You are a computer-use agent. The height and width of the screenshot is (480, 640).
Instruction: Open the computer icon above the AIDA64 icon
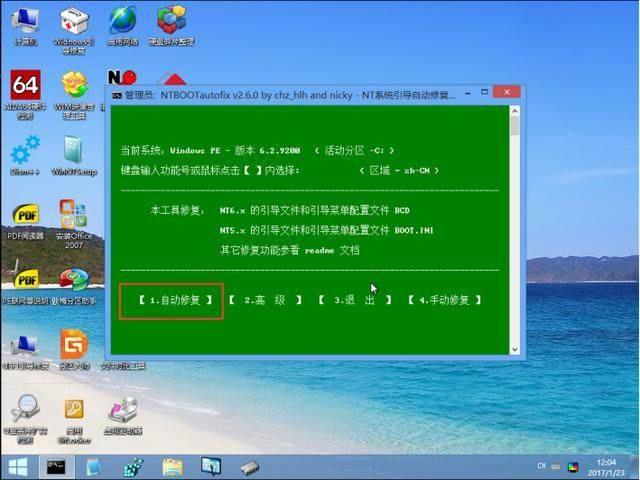tap(26, 26)
